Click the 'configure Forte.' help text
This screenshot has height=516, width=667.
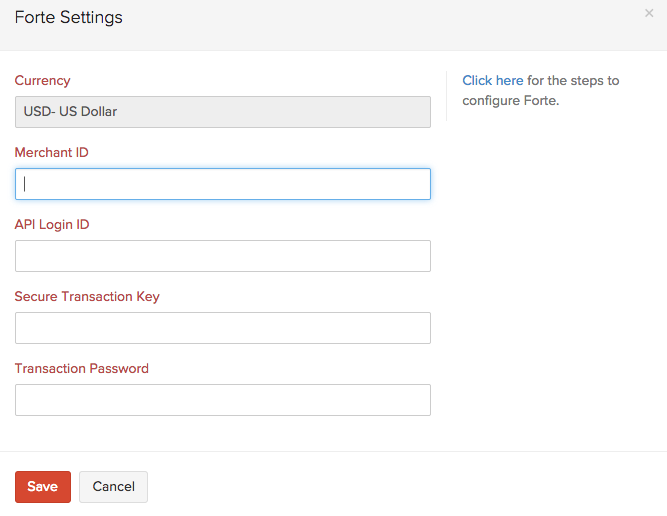pos(510,101)
